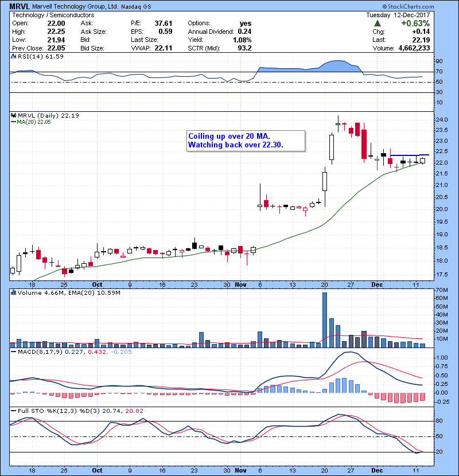Click the Options value 'yes'
The image size is (459, 476).
pos(246,24)
